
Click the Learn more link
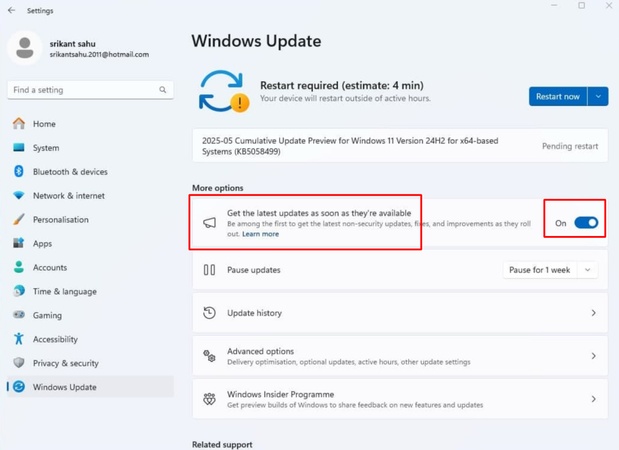(261, 234)
